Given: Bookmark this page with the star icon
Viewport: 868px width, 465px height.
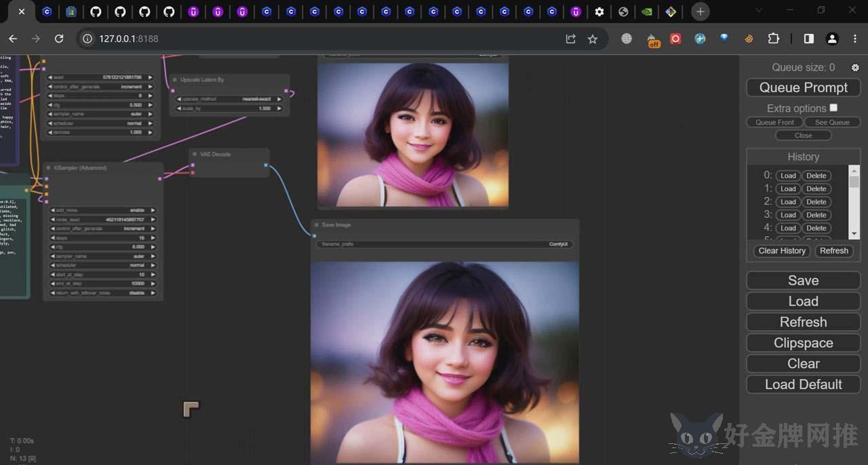Looking at the screenshot, I should [x=592, y=39].
